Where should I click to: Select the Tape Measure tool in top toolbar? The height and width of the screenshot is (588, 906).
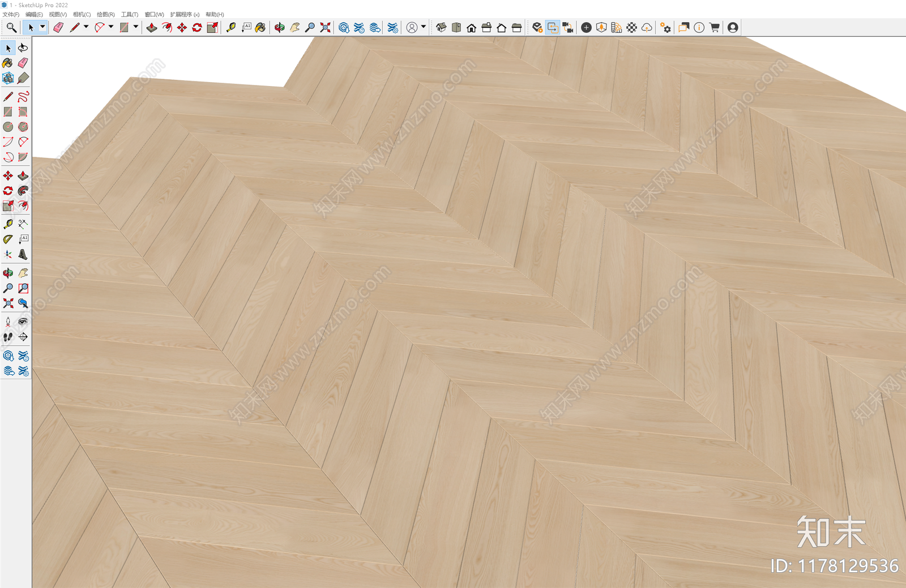coord(231,27)
